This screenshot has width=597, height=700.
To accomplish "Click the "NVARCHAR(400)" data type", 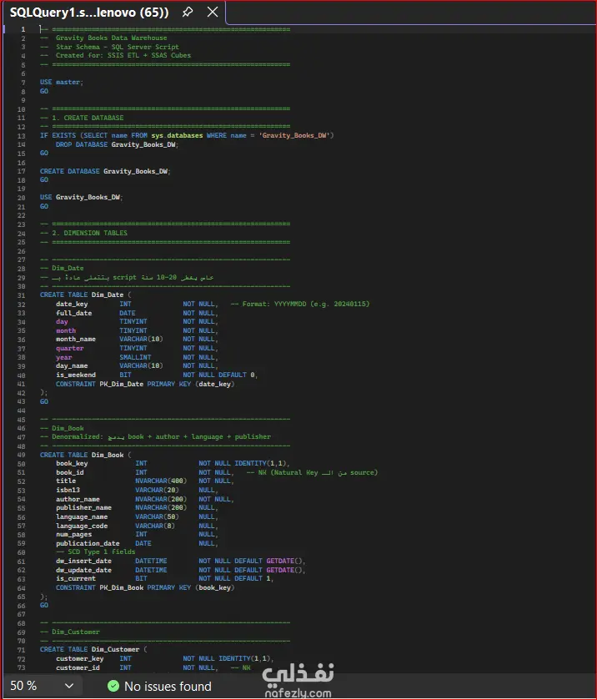I will (161, 481).
